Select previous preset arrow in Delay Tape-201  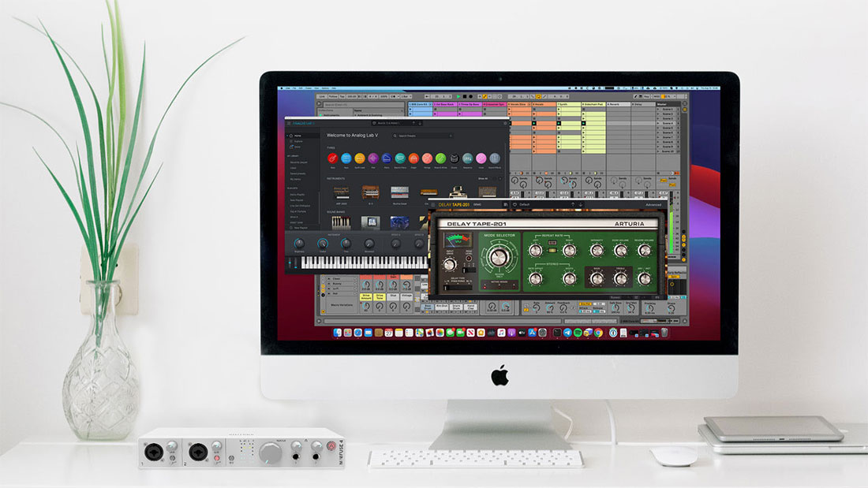[573, 205]
